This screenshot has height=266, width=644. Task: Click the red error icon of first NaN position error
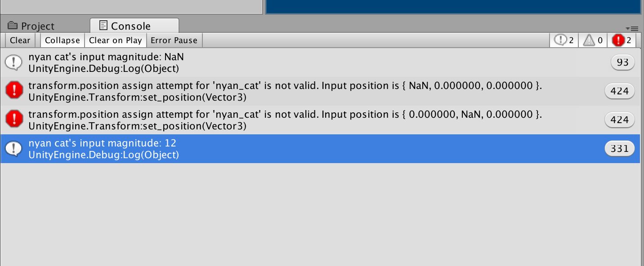(14, 91)
